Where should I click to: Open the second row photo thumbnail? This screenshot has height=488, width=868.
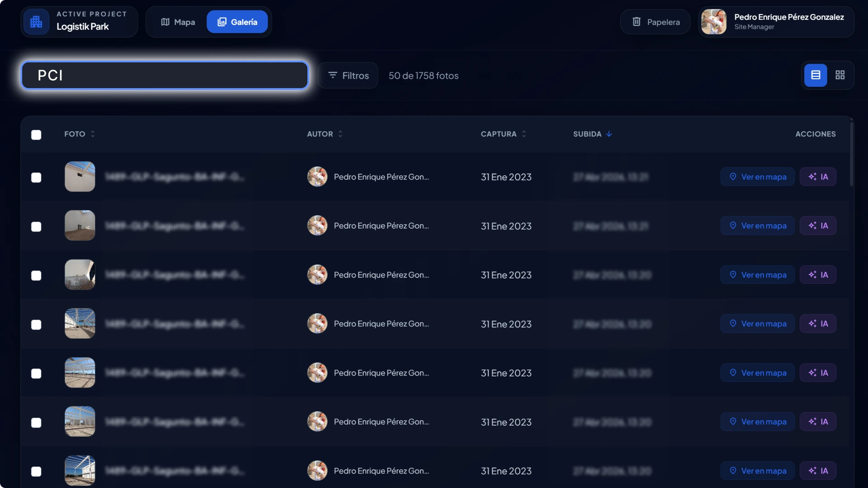(80, 225)
